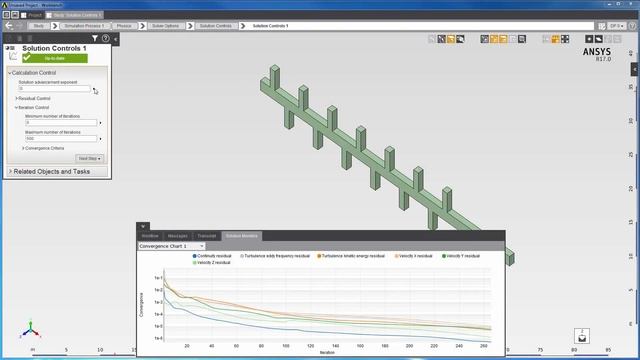Viewport: 640px width, 360px height.
Task: Toggle Turbulence kinetic energy residual legend entry
Action: click(351, 256)
